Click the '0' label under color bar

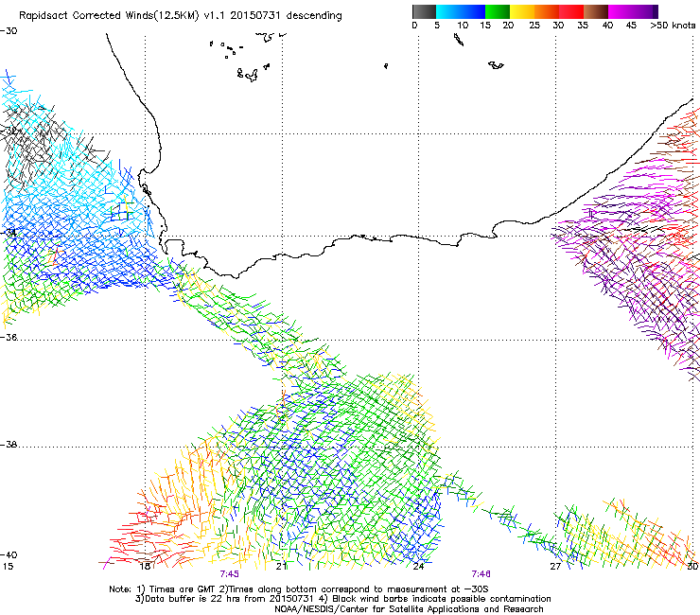click(414, 26)
